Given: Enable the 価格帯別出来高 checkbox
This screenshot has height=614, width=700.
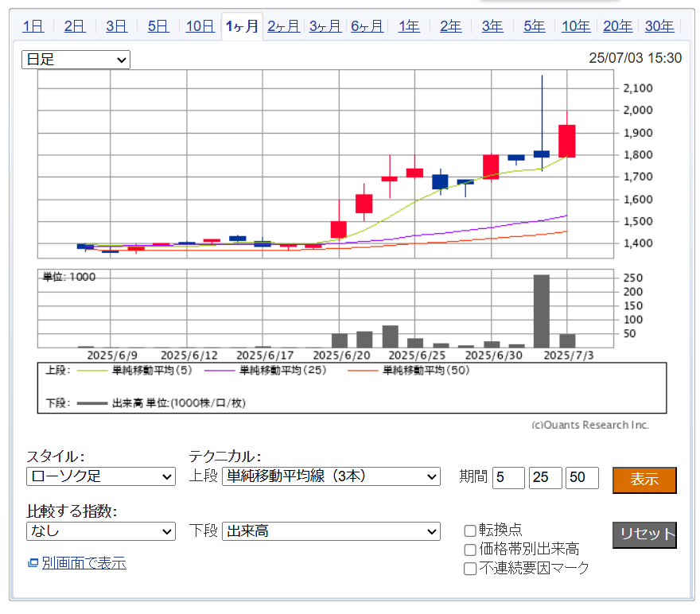Looking at the screenshot, I should 470,550.
